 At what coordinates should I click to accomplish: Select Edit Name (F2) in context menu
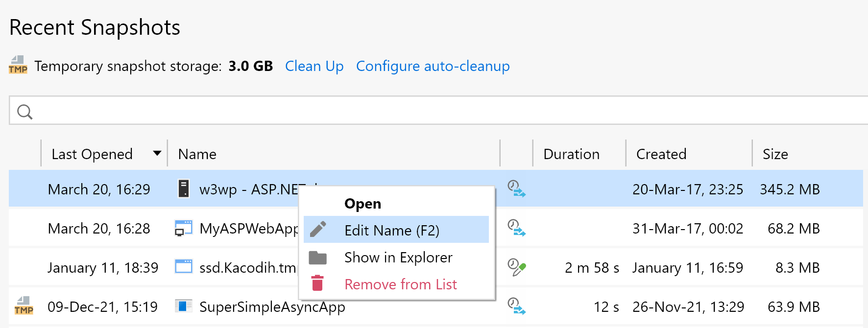391,230
